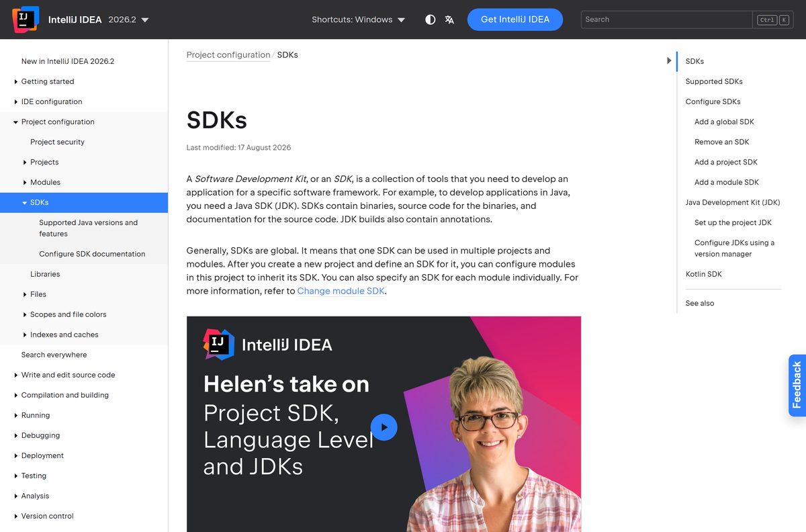Jump to Configure SDKs section
The width and height of the screenshot is (806, 532).
point(713,101)
